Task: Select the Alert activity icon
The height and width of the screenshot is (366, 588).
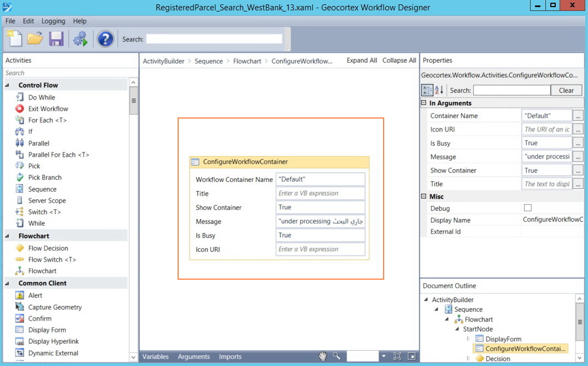Action: pos(20,296)
